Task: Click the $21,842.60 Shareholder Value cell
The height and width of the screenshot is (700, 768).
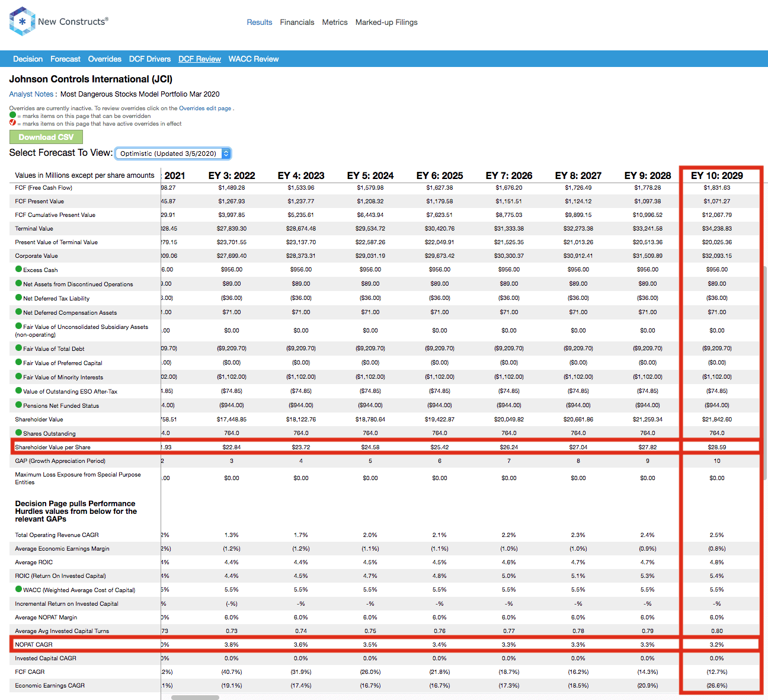Action: [717, 419]
